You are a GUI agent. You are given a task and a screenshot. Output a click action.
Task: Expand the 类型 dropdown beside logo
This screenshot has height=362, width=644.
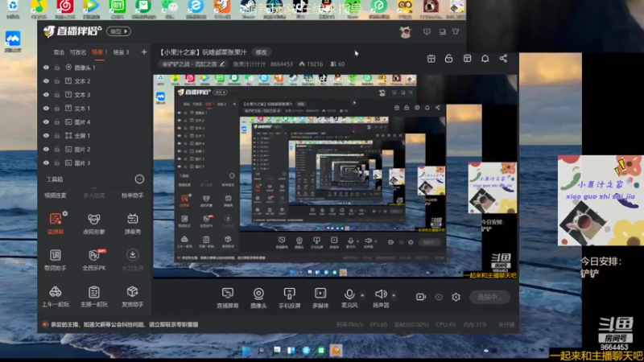118,31
